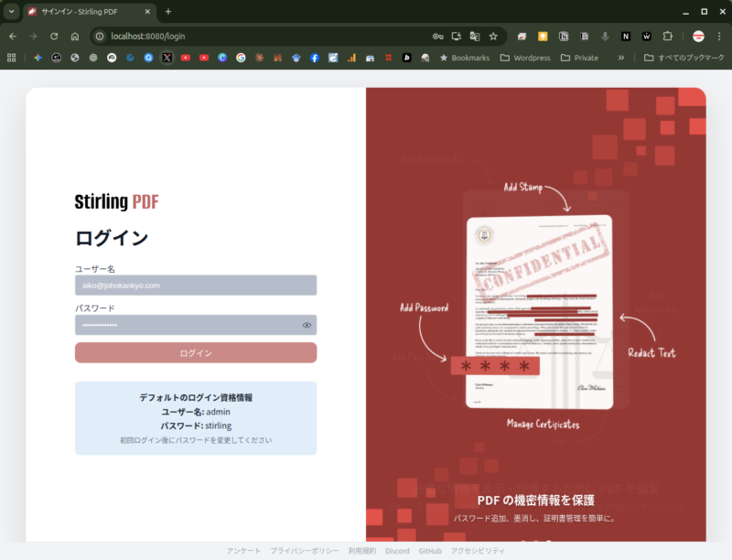Viewport: 732px width, 560px height.
Task: Expand the tab search dropdown arrow
Action: pyautogui.click(x=12, y=11)
